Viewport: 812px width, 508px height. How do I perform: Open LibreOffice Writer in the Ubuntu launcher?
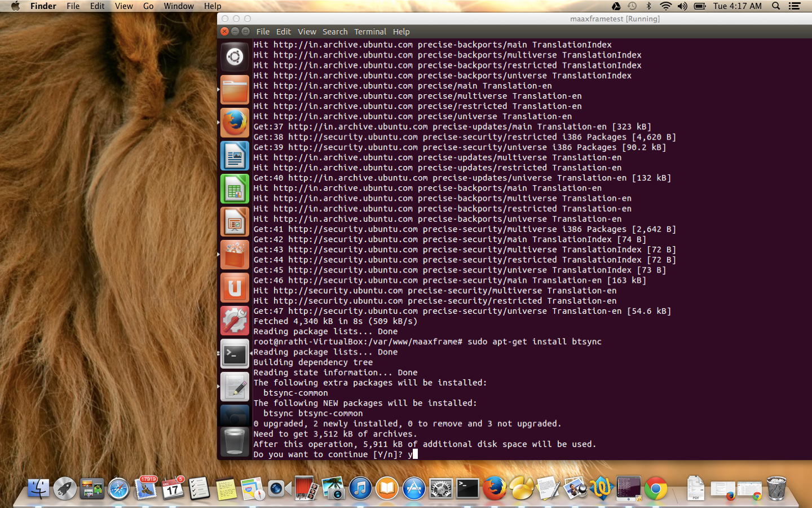[235, 156]
